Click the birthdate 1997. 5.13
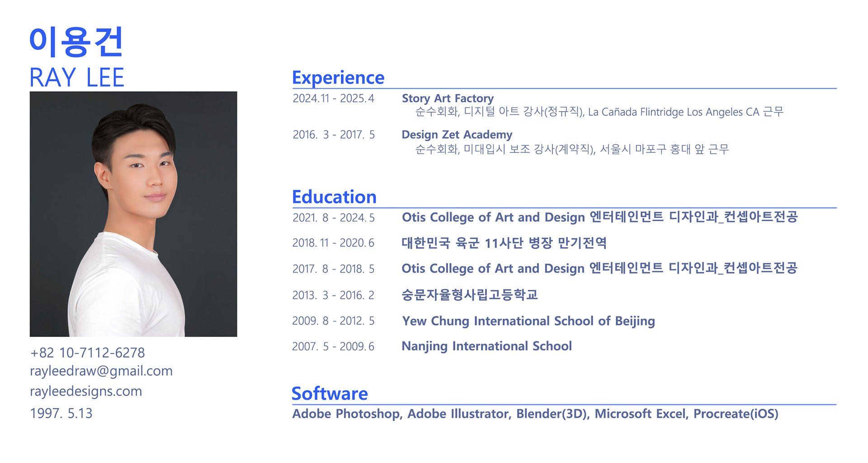This screenshot has height=463, width=868. 61,413
